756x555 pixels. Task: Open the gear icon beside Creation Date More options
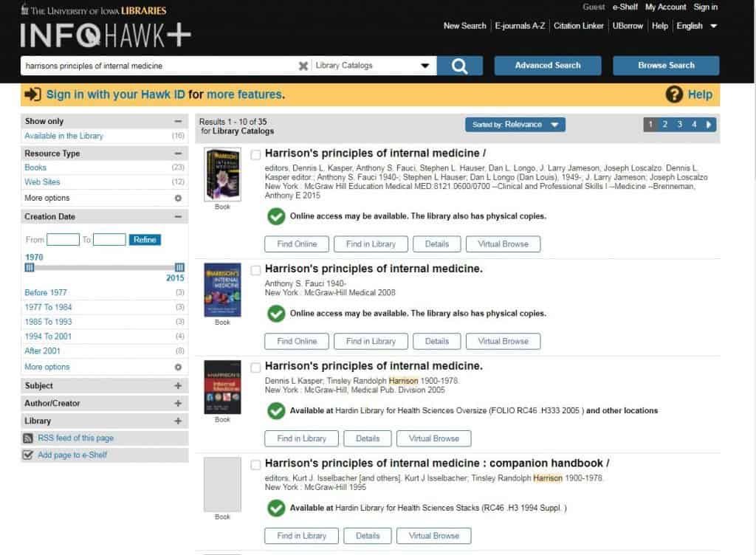[x=178, y=367]
